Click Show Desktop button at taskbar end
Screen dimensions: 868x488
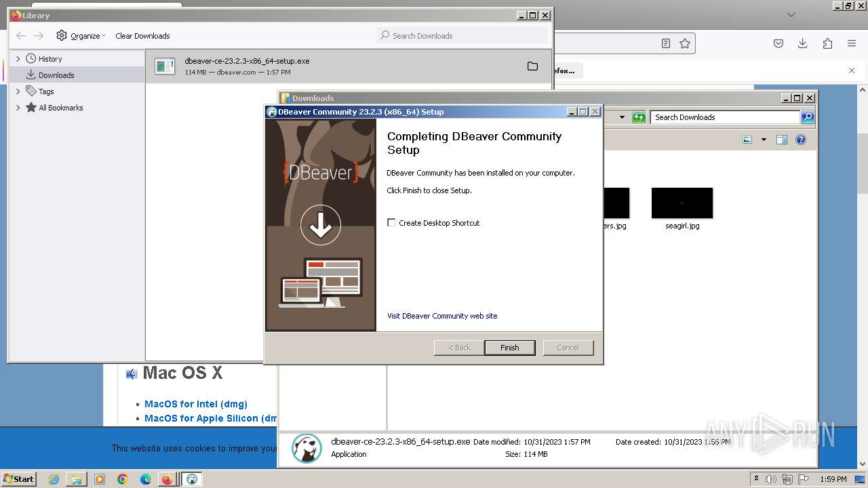coord(860,479)
